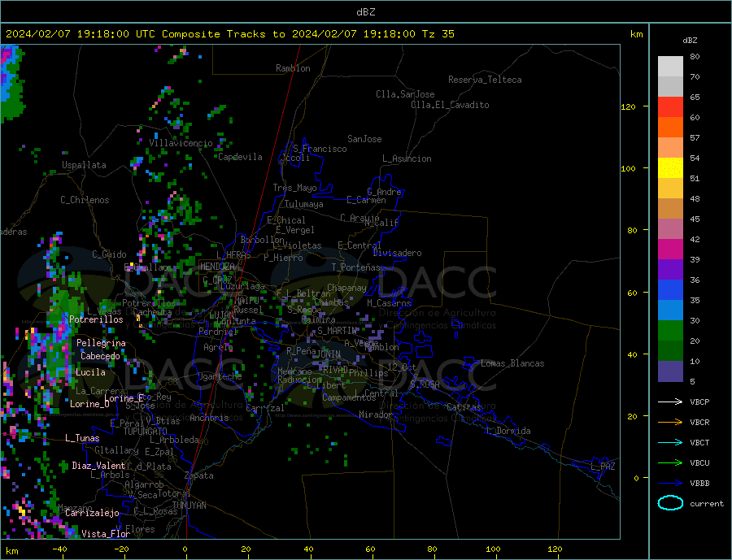Click the 'dBZ' title at the top
Image resolution: width=732 pixels, height=560 pixels.
click(365, 12)
